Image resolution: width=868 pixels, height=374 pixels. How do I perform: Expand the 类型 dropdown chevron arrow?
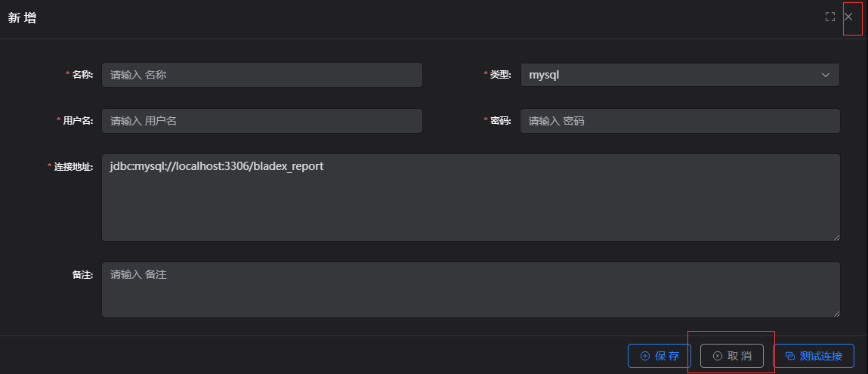point(825,75)
